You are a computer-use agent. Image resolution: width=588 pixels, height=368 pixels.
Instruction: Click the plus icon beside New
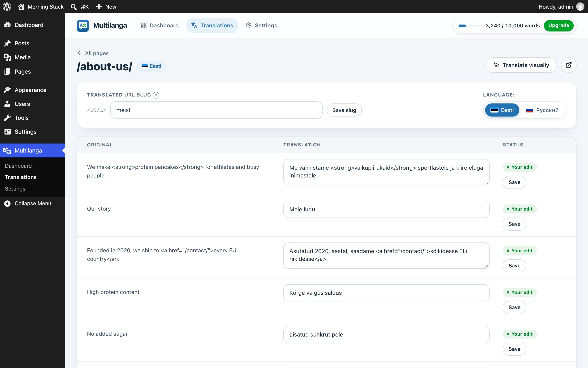pyautogui.click(x=99, y=7)
